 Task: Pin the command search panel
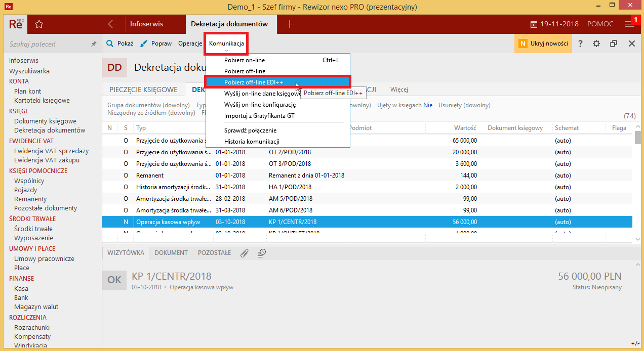coord(94,44)
